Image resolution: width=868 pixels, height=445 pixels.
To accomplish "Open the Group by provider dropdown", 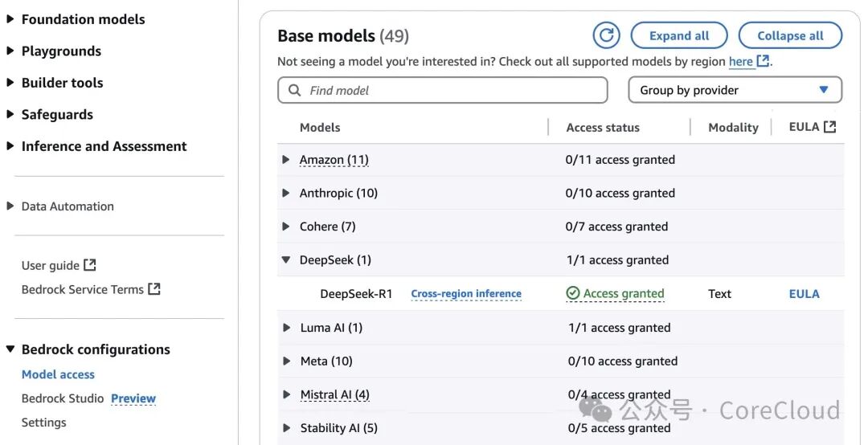I will pos(735,90).
